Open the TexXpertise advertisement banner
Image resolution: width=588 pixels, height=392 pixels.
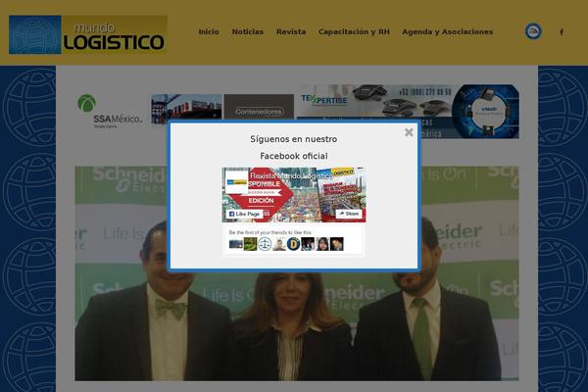(x=408, y=112)
